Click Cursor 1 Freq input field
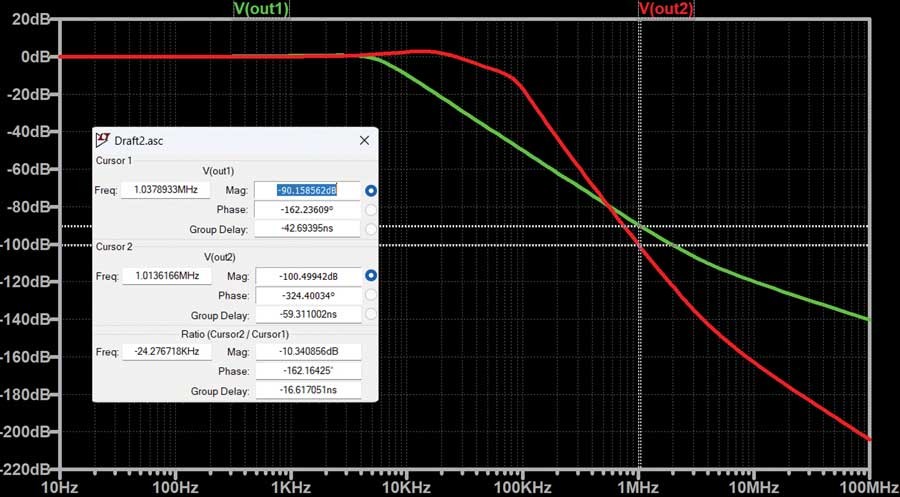The width and height of the screenshot is (900, 497). point(165,189)
